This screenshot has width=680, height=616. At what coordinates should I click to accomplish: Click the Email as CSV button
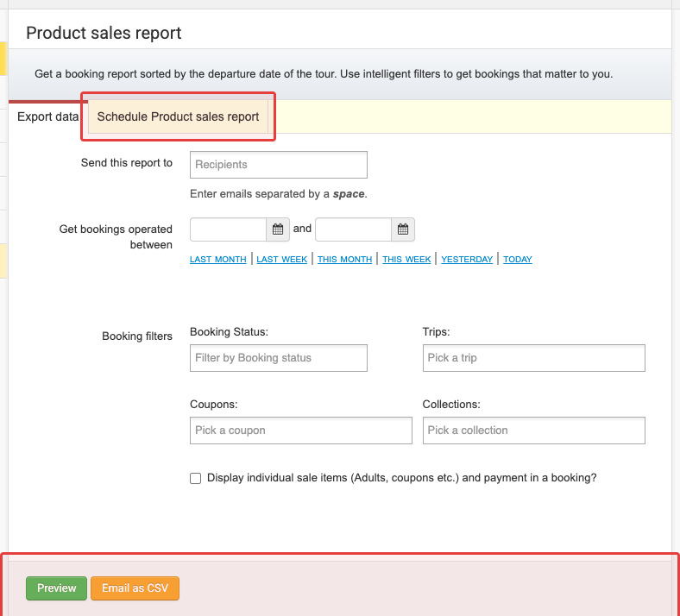(135, 588)
